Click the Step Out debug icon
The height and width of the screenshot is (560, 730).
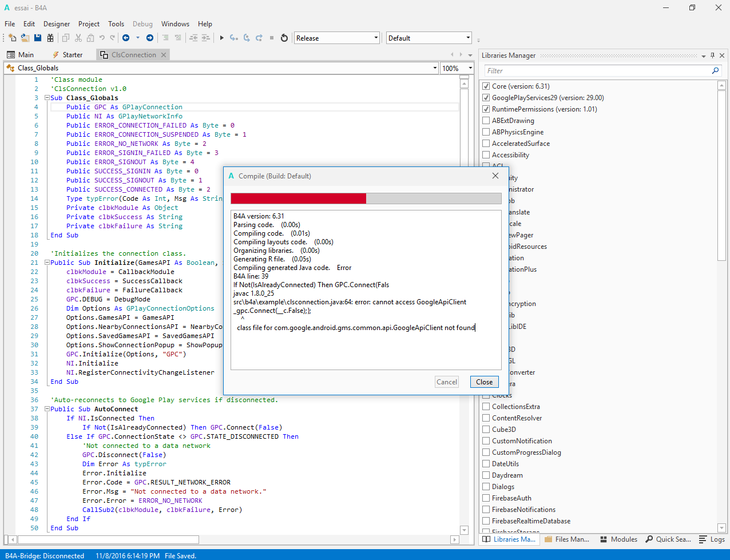[x=259, y=38]
